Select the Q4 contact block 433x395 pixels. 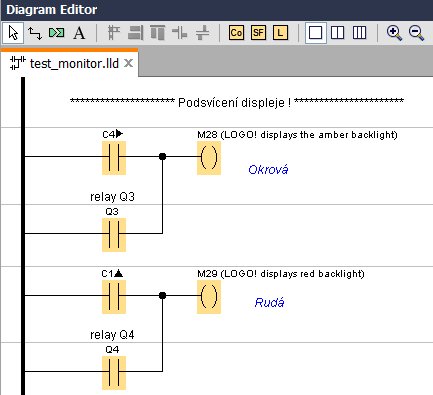tap(114, 373)
